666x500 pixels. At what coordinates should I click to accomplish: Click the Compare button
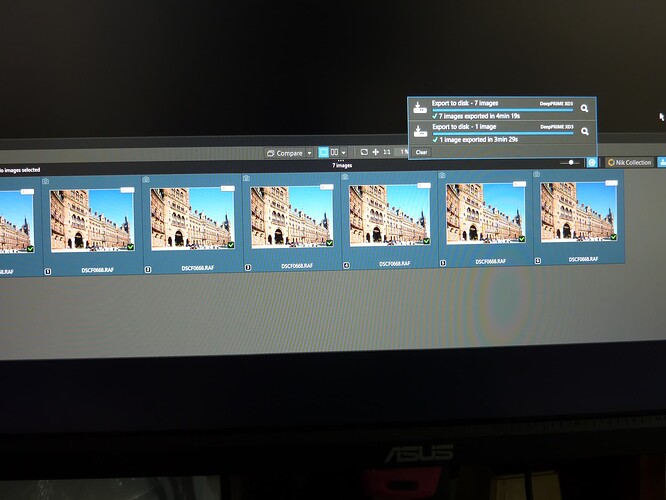[285, 153]
